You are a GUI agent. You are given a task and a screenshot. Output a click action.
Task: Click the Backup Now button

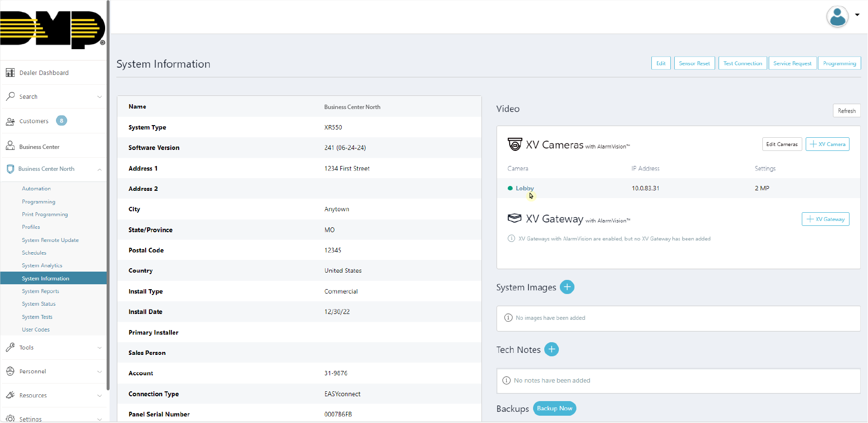554,408
